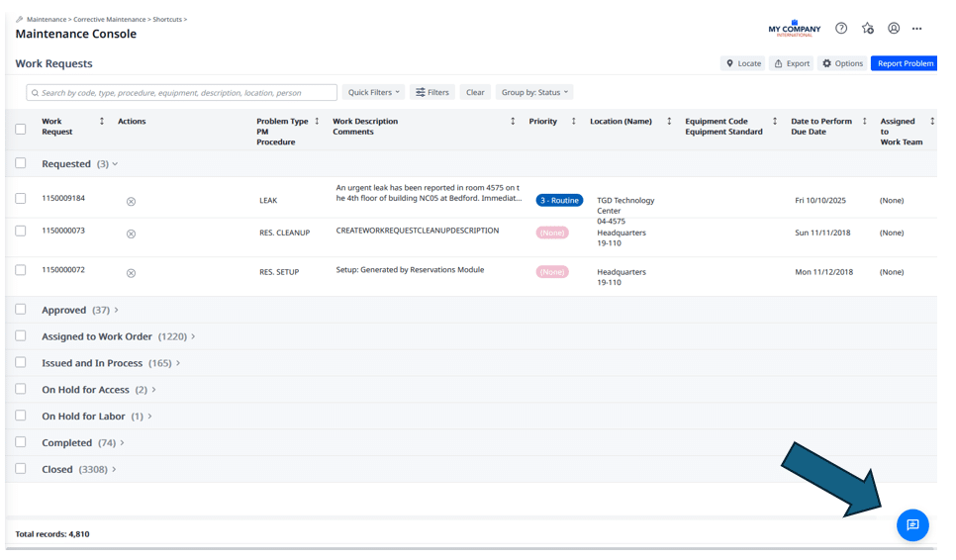Screen dimensions: 956x560
Task: Open the Options settings button
Action: [842, 63]
